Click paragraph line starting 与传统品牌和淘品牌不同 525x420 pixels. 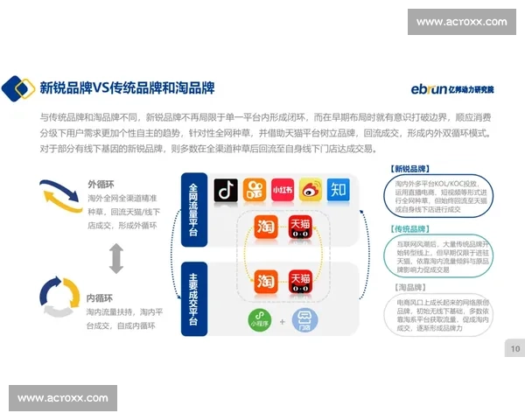tap(265, 117)
